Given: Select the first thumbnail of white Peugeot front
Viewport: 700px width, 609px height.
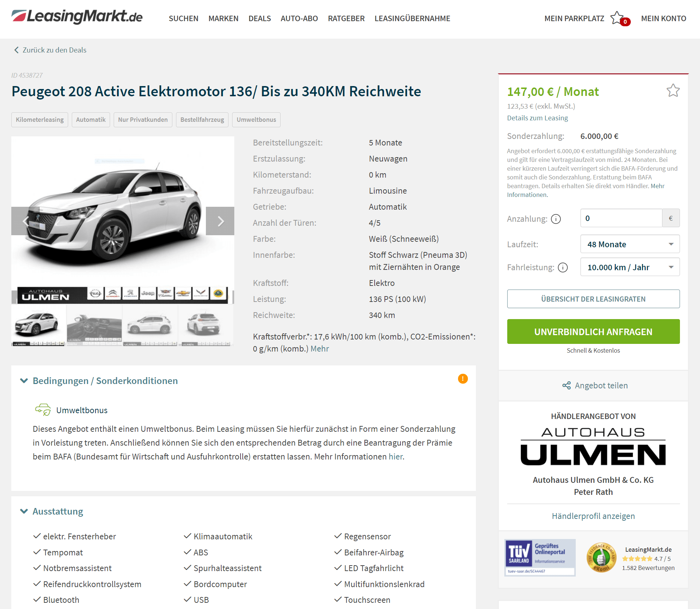Looking at the screenshot, I should click(38, 325).
